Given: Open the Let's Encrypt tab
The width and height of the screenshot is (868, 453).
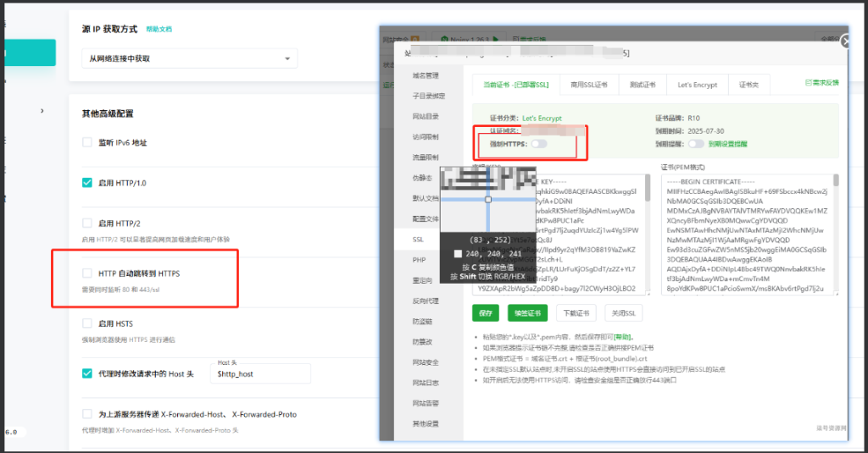Looking at the screenshot, I should tap(698, 85).
